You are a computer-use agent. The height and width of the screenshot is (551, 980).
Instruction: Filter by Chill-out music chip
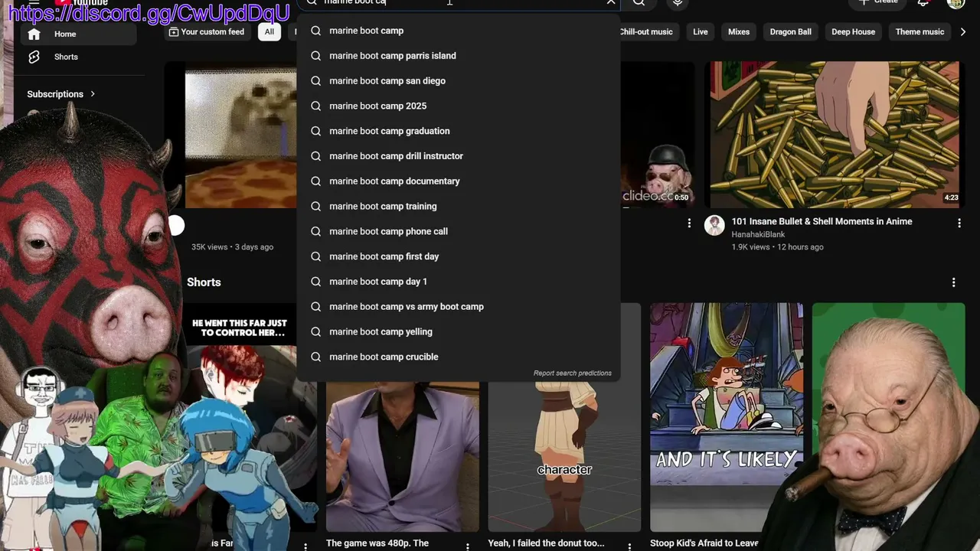645,32
